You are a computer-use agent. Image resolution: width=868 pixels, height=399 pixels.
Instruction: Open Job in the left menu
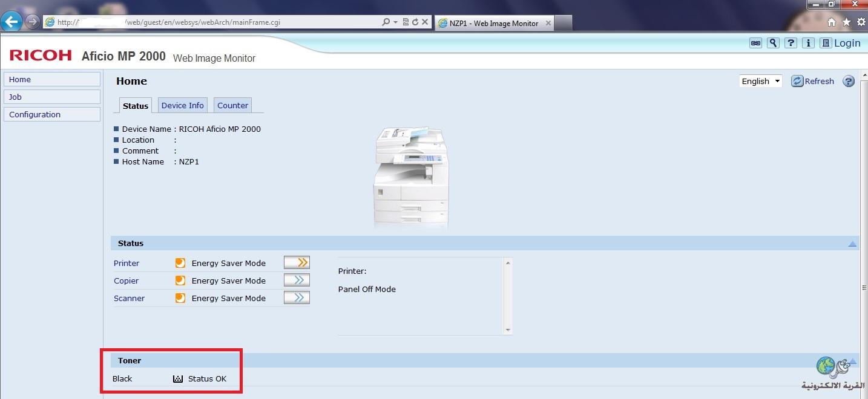tap(52, 97)
